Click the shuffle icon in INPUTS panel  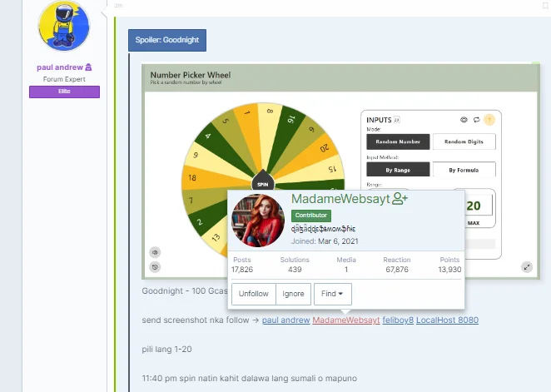click(x=476, y=120)
